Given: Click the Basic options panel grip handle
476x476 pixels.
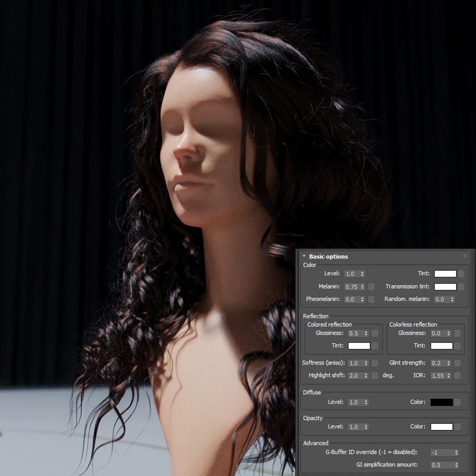Looking at the screenshot, I should click(464, 256).
